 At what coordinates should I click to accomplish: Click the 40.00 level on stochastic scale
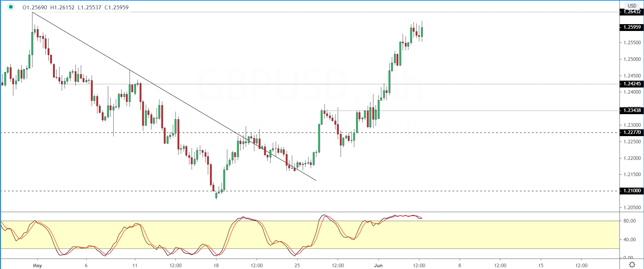click(630, 239)
